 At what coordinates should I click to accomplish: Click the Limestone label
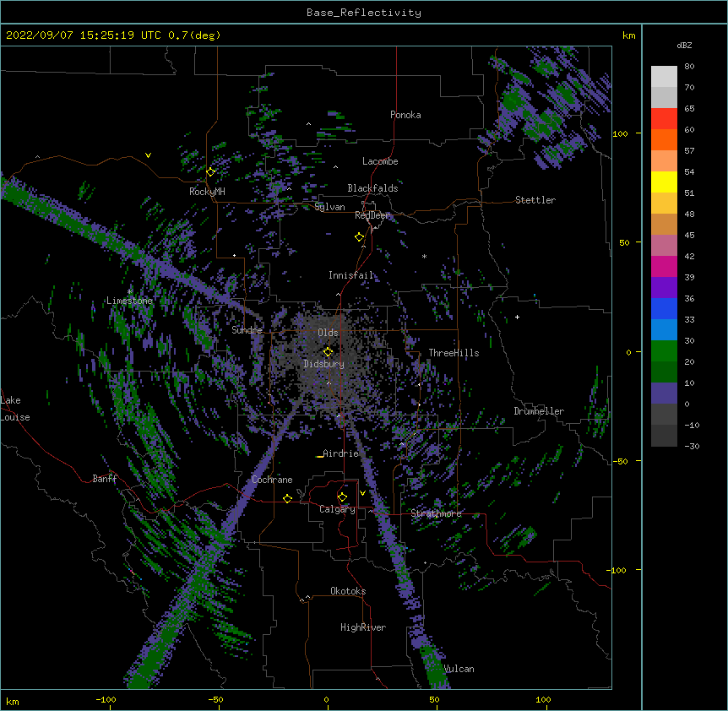pyautogui.click(x=129, y=301)
